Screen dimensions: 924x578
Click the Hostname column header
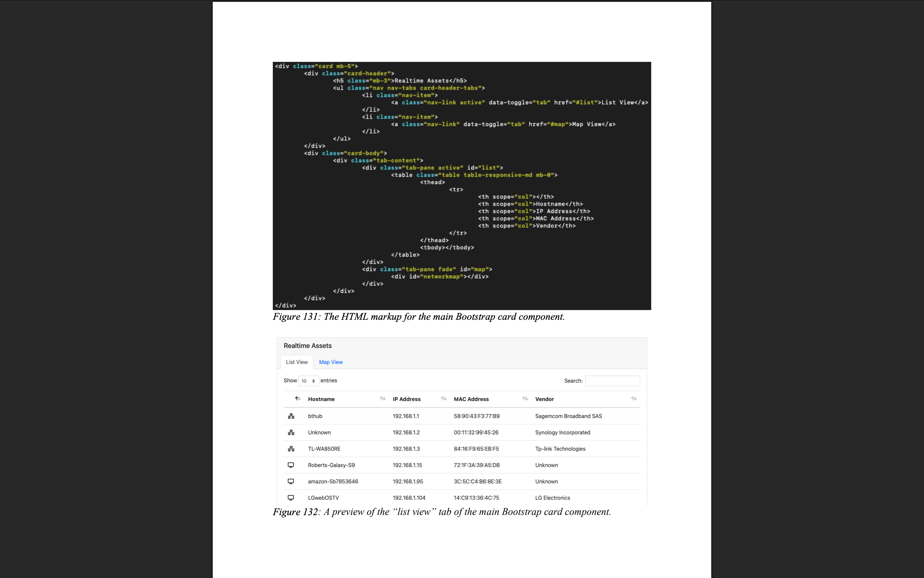[x=321, y=399]
